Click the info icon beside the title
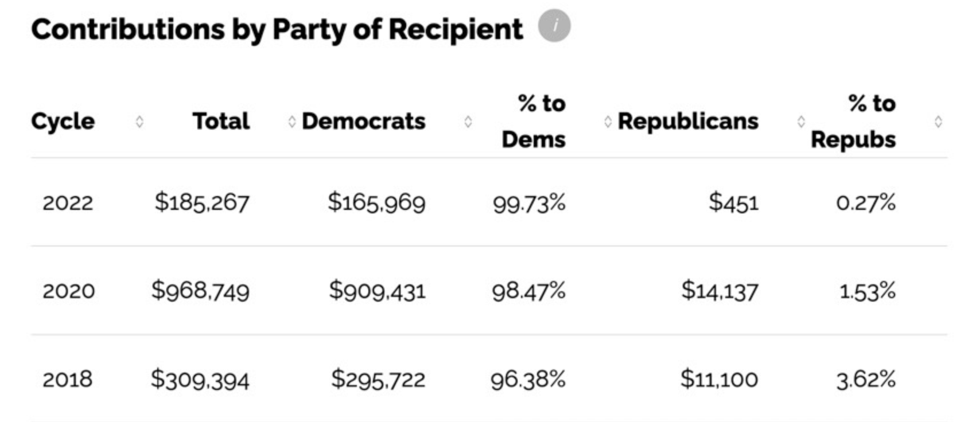 pos(554,26)
